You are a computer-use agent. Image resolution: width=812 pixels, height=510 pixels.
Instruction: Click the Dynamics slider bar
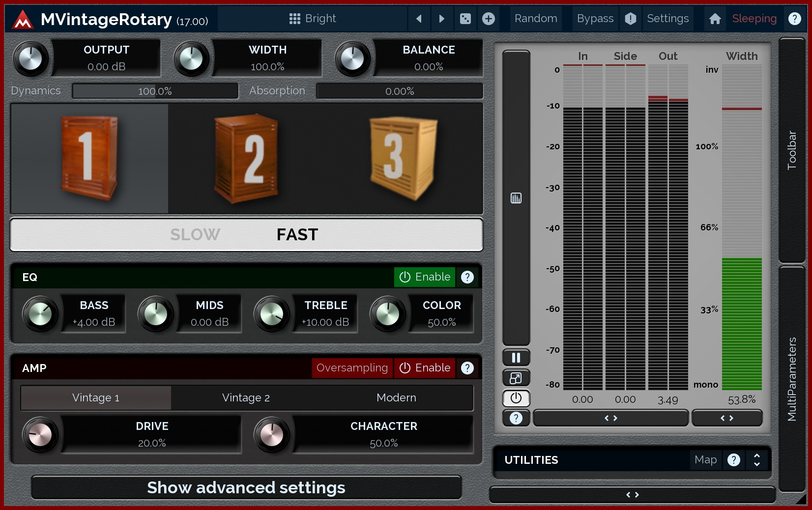[155, 91]
